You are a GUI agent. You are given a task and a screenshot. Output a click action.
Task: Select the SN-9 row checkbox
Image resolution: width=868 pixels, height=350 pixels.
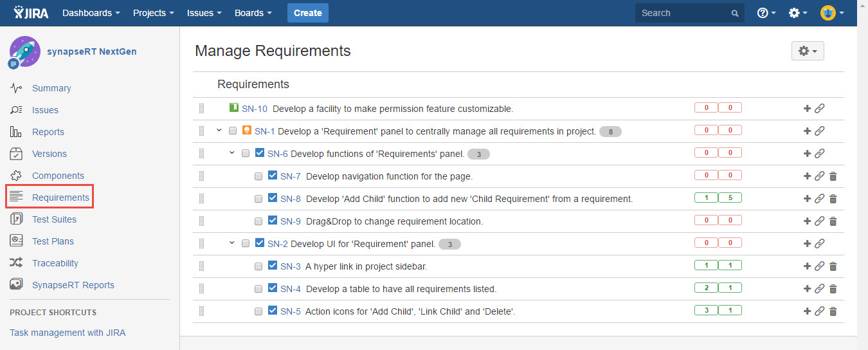258,221
